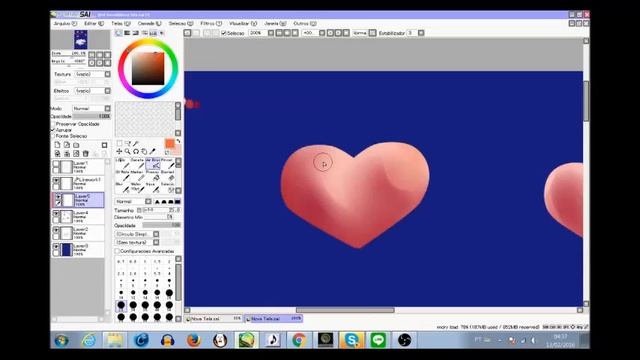This screenshot has width=640, height=360.
Task: Create a new normal layer
Action: [57, 145]
